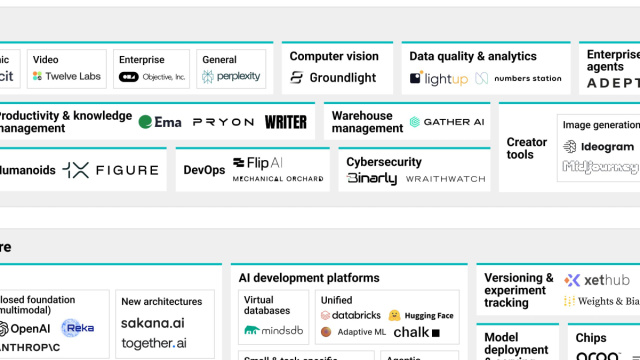Click the xethub logo

597,280
